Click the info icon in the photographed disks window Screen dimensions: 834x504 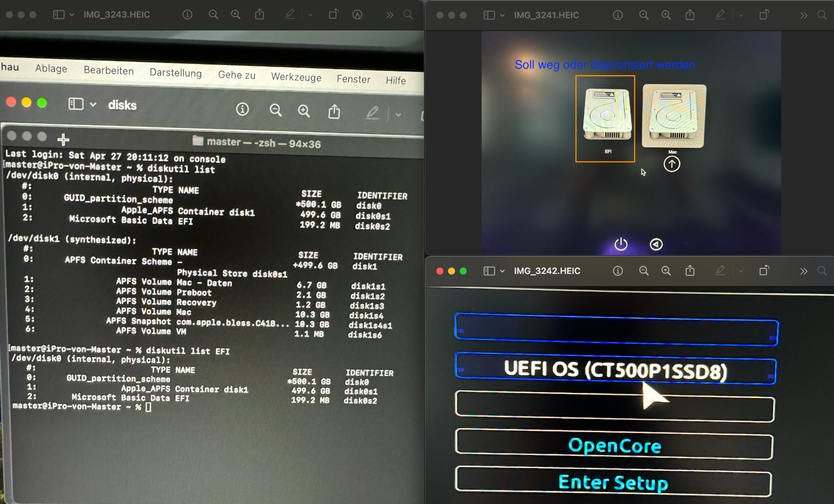point(242,109)
